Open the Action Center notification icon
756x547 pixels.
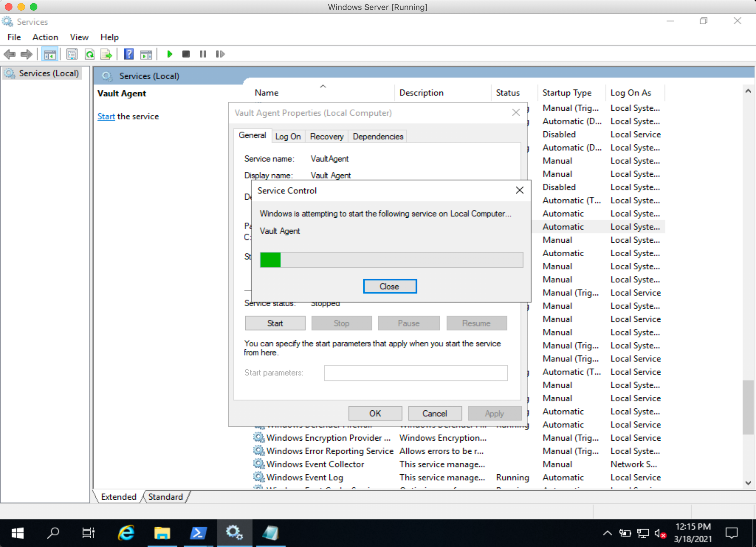pyautogui.click(x=731, y=533)
